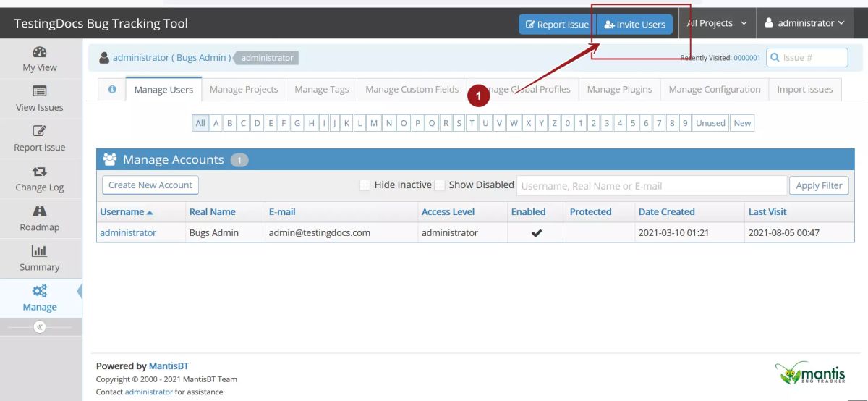Screen dimensions: 868x401
Task: Filter users by digit 9
Action: (x=685, y=123)
